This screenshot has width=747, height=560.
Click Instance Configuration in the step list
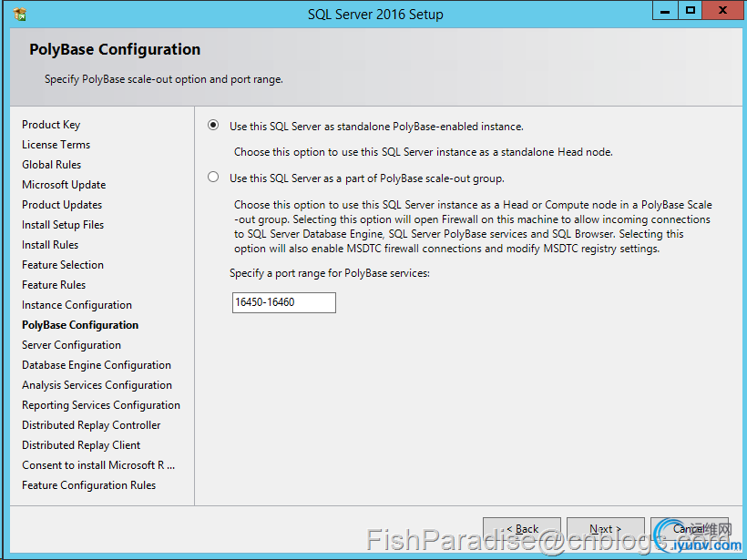click(77, 305)
